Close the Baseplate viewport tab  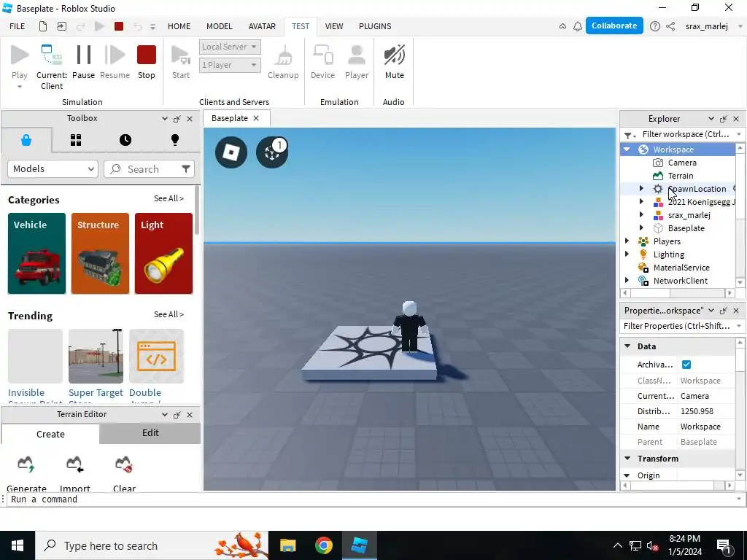256,118
